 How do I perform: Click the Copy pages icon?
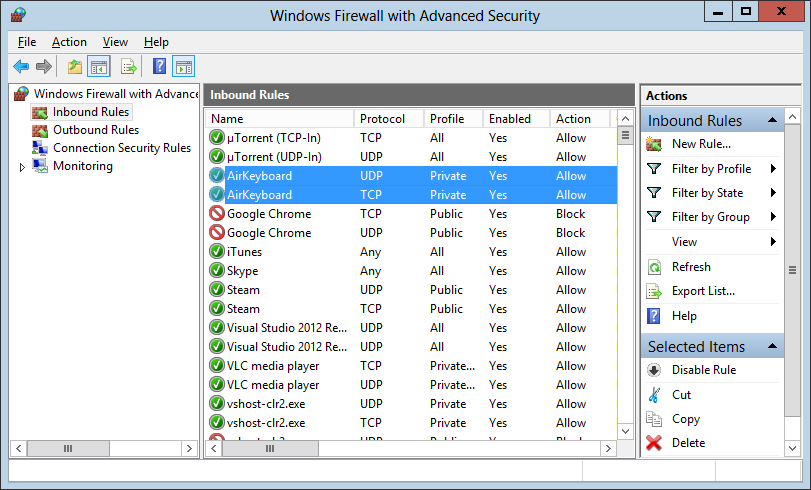(654, 419)
